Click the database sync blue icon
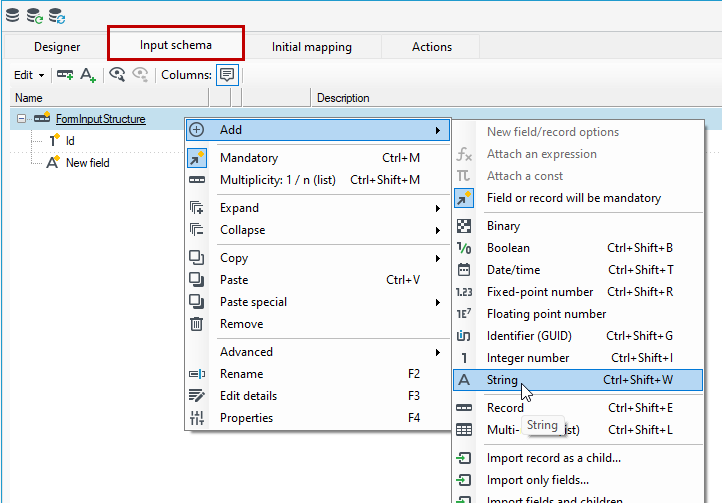 coord(57,15)
